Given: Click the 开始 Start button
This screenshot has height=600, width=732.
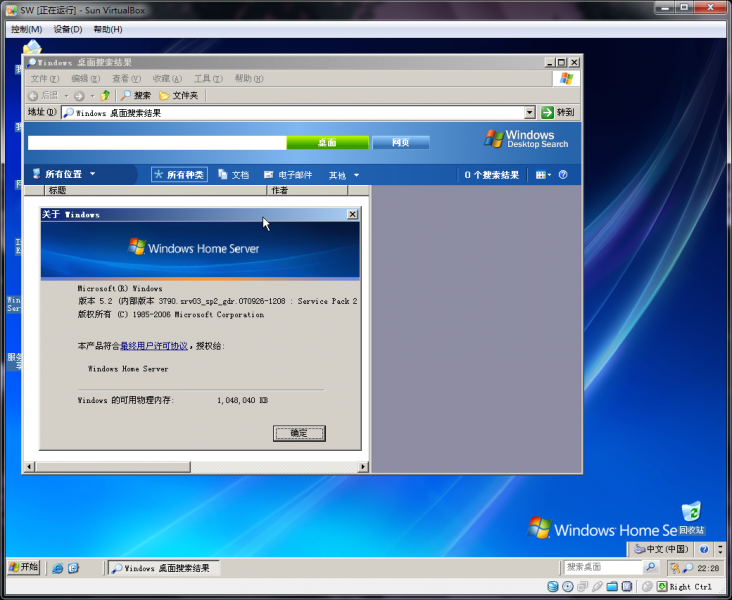Looking at the screenshot, I should [24, 567].
